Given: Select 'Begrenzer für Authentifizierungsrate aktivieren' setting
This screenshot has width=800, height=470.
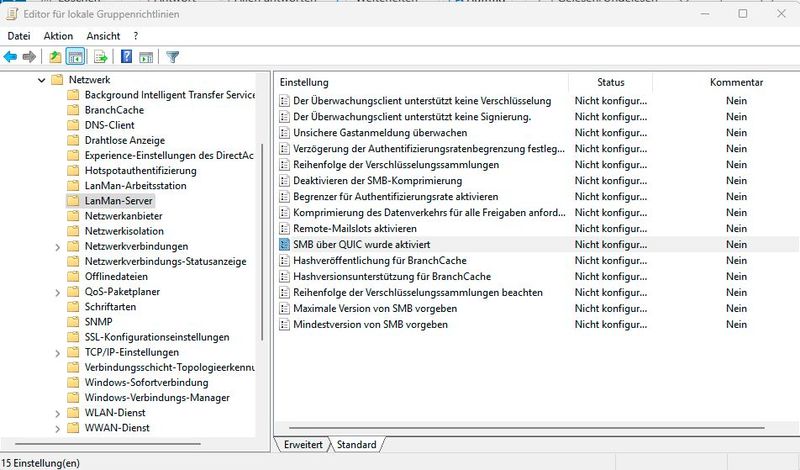Looking at the screenshot, I should (395, 196).
